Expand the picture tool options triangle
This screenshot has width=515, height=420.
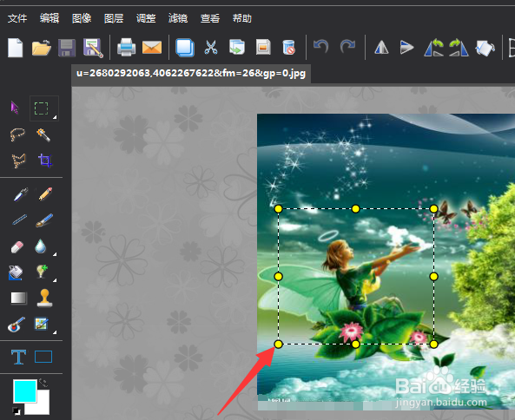tap(55, 332)
